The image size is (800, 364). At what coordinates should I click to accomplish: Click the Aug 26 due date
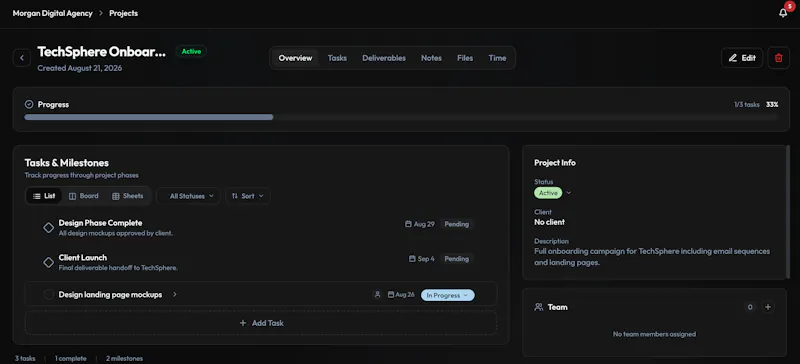tap(401, 295)
